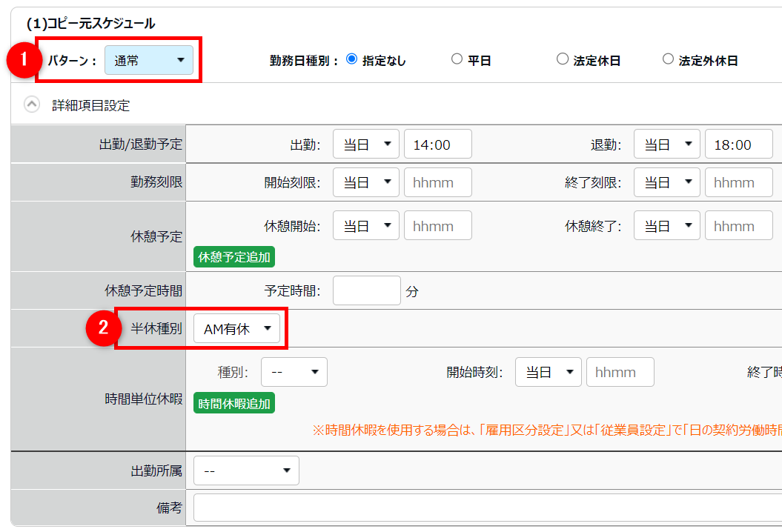Choose the 法定外休日 radio option
The height and width of the screenshot is (532, 782).
tap(668, 59)
